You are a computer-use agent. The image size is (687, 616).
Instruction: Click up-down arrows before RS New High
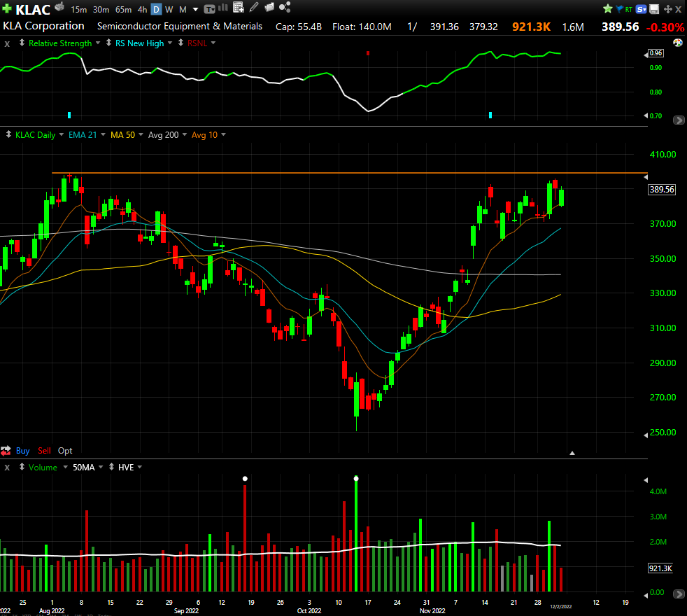tap(108, 43)
